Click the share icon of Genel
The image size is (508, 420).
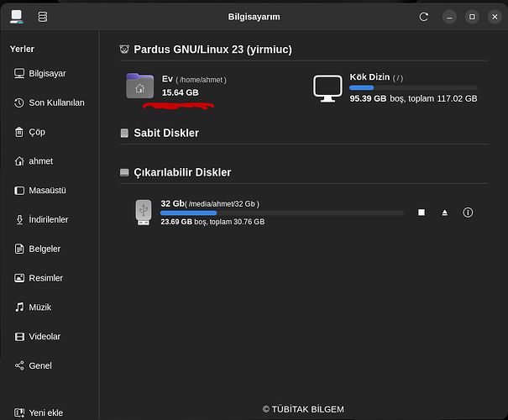19,365
